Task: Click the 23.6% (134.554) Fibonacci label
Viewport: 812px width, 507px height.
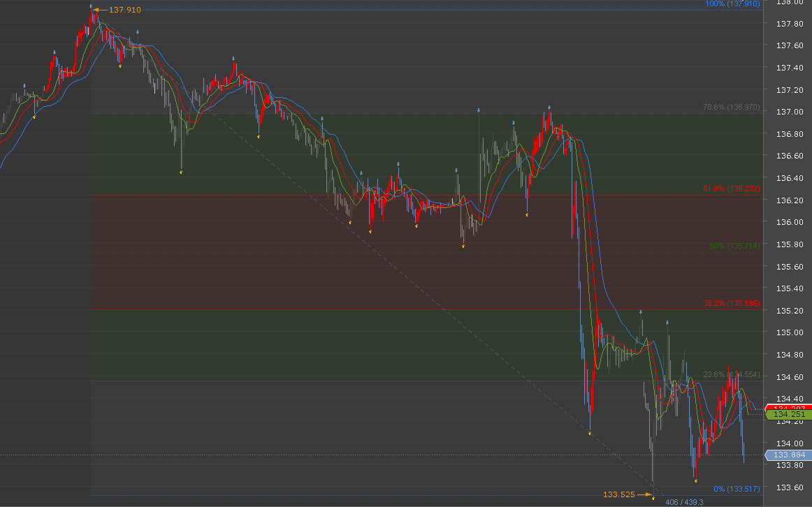Action: click(x=730, y=375)
